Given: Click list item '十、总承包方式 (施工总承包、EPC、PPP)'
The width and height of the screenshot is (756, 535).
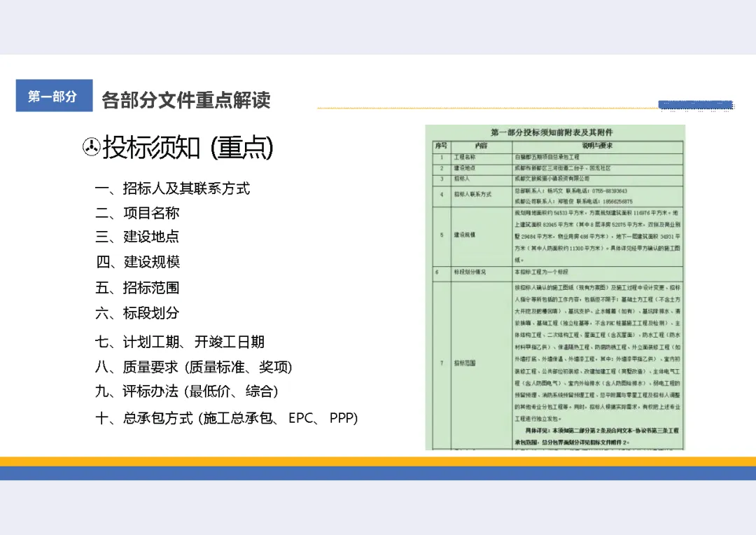Looking at the screenshot, I should click(227, 418).
